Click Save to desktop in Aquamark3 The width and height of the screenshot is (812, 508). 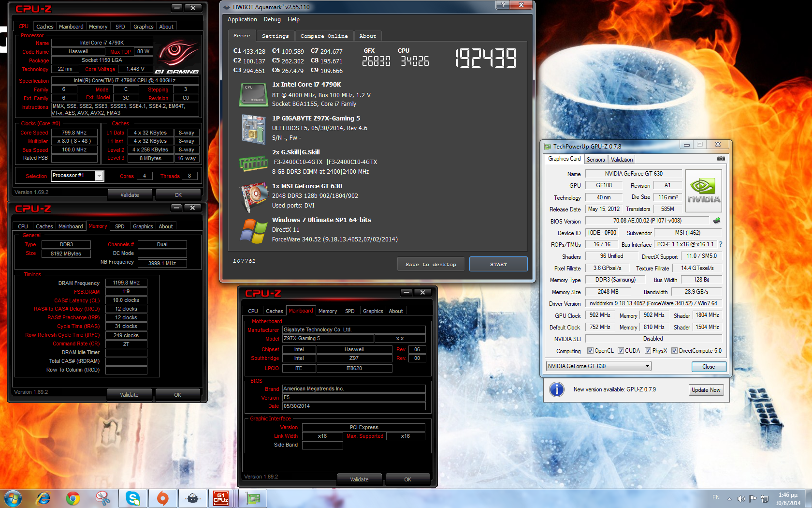431,264
